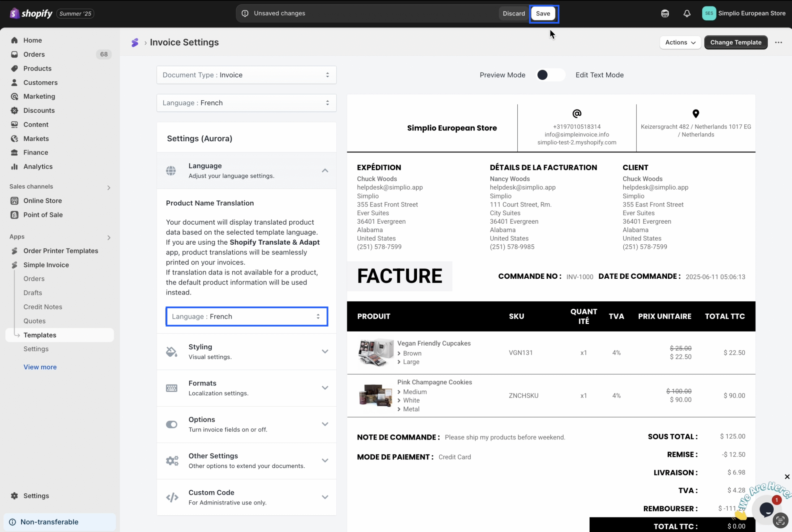Image resolution: width=792 pixels, height=532 pixels.
Task: Open the Credit Notes submenu item
Action: click(x=43, y=307)
